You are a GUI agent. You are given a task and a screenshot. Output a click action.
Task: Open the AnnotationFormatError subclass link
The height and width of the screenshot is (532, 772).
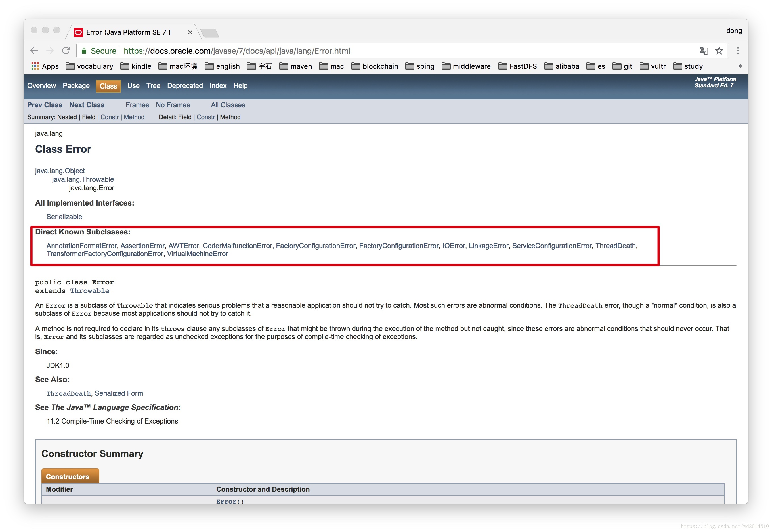[x=82, y=246]
